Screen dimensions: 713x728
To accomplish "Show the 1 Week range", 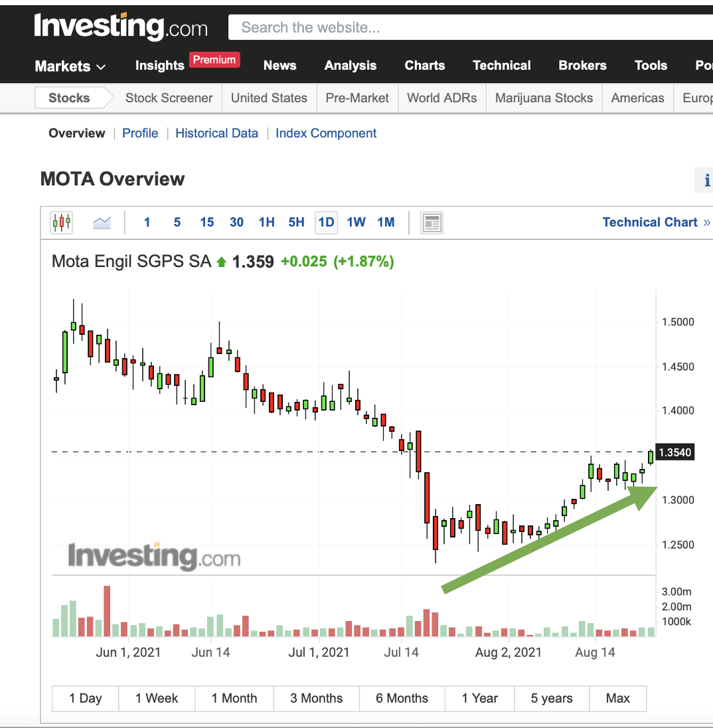I will pos(157,699).
